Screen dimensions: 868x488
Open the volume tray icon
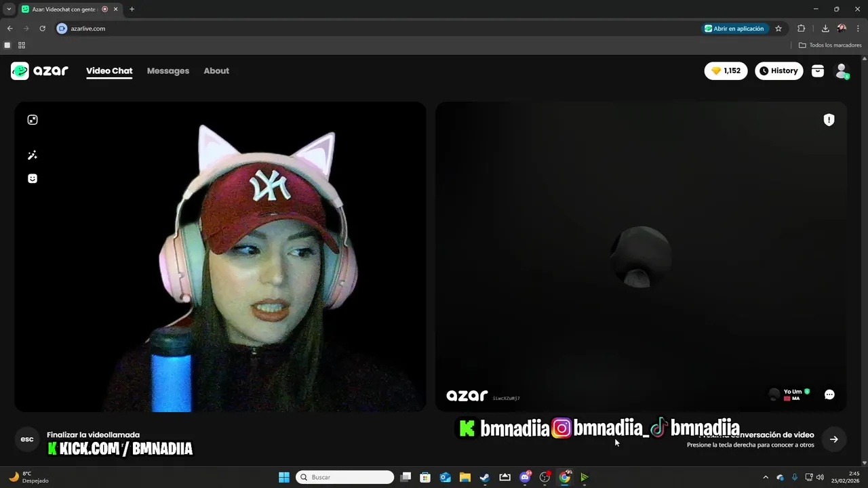(x=820, y=477)
